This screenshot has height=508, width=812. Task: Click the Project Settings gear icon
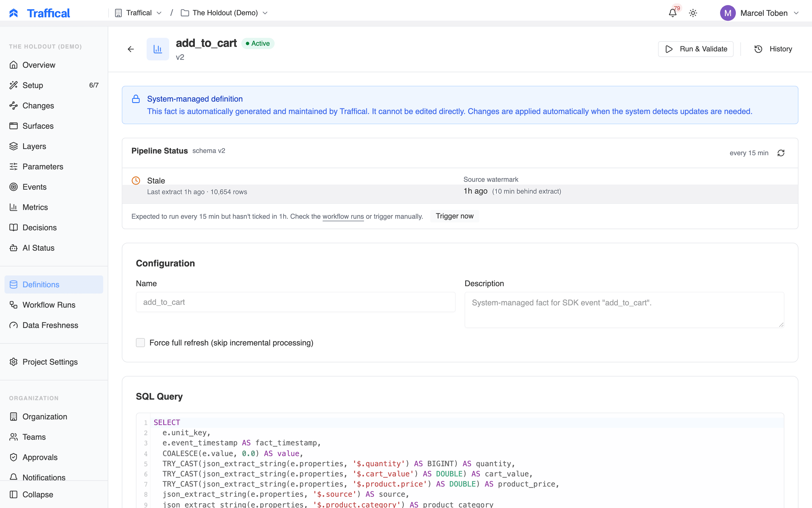point(14,362)
